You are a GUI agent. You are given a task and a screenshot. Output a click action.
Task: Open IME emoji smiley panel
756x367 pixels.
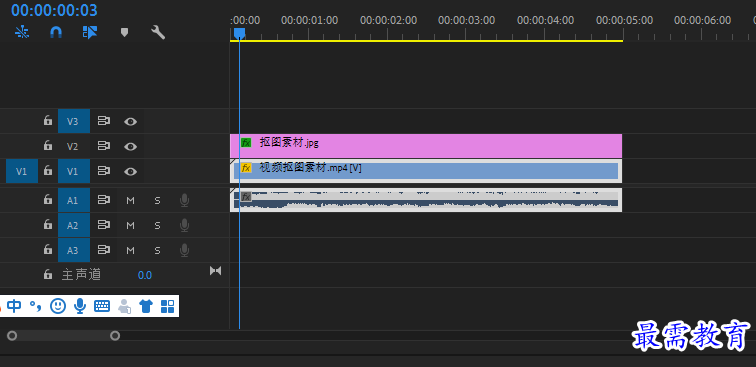58,306
